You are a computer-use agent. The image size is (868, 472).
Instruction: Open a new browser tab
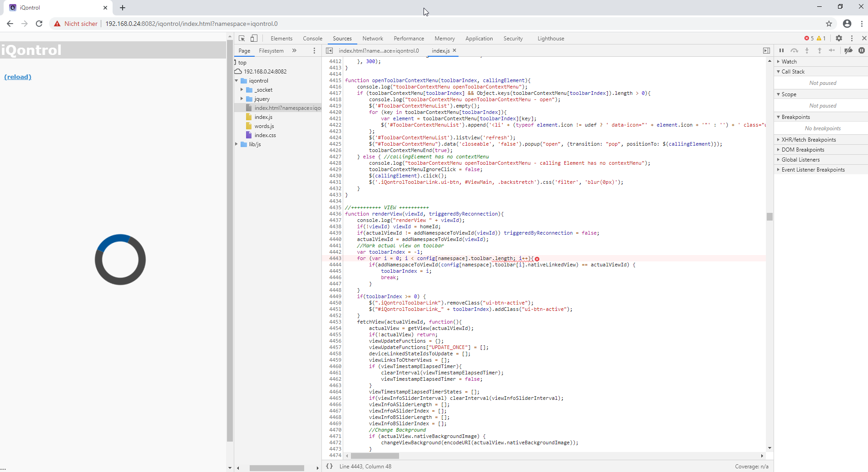123,8
